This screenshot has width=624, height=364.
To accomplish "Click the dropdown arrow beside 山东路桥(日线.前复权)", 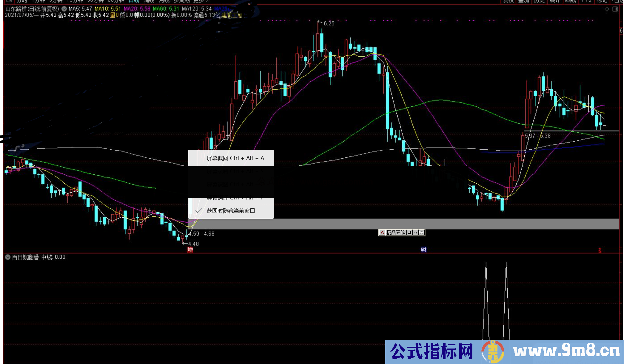I will pos(64,9).
